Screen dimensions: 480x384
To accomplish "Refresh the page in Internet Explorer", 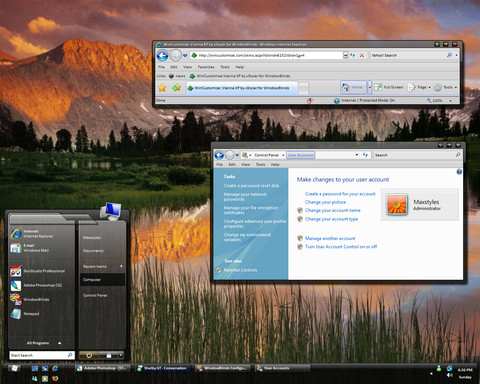I will coord(352,55).
